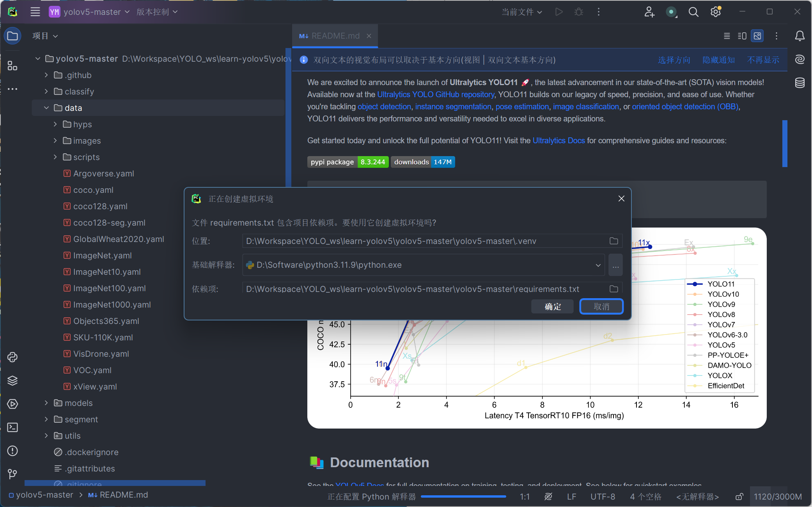Open the Services tool window icon
Viewport: 812px width, 507px height.
12,404
